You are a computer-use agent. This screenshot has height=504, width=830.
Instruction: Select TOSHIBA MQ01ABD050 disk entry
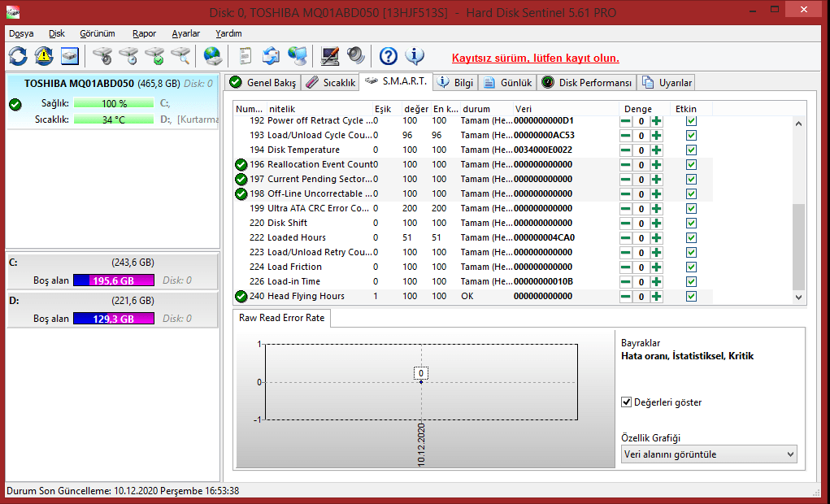pyautogui.click(x=112, y=102)
